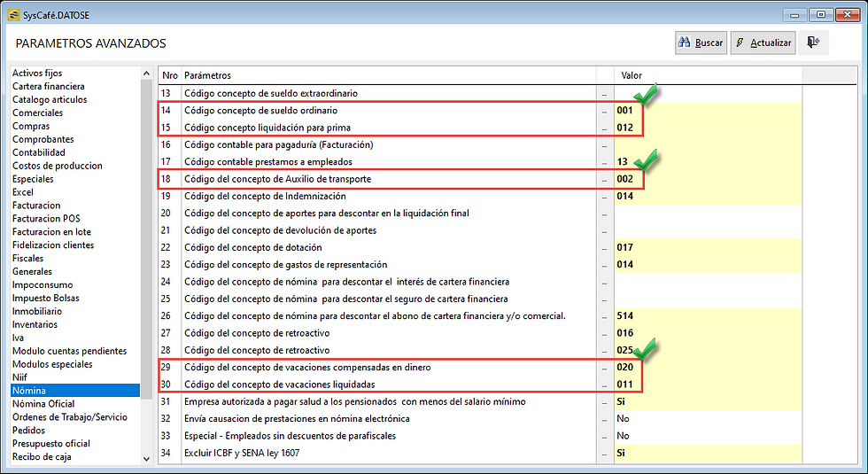Open ellipsis for row 22 dotación
The width and height of the screenshot is (868, 474).
pyautogui.click(x=605, y=247)
